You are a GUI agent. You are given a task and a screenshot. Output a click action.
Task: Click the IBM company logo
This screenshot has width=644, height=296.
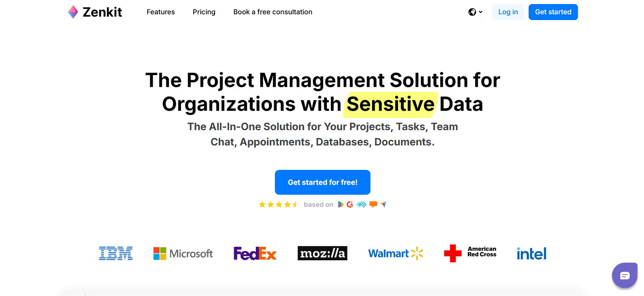tap(116, 253)
